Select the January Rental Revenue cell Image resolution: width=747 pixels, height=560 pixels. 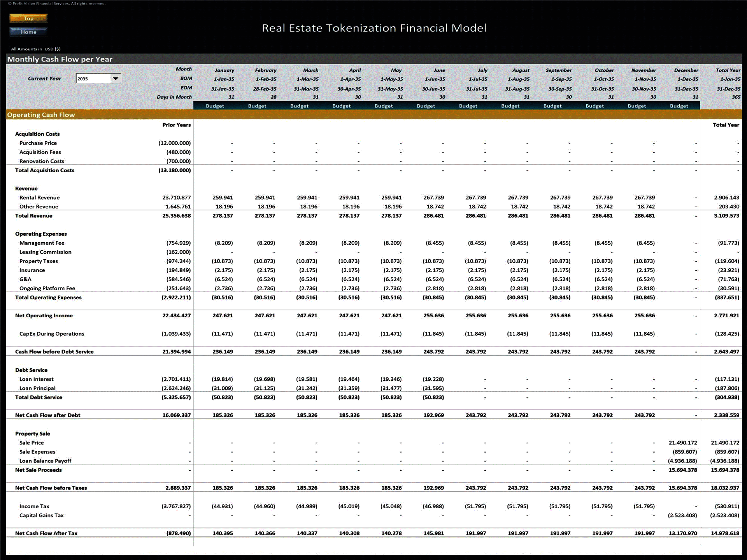(223, 198)
